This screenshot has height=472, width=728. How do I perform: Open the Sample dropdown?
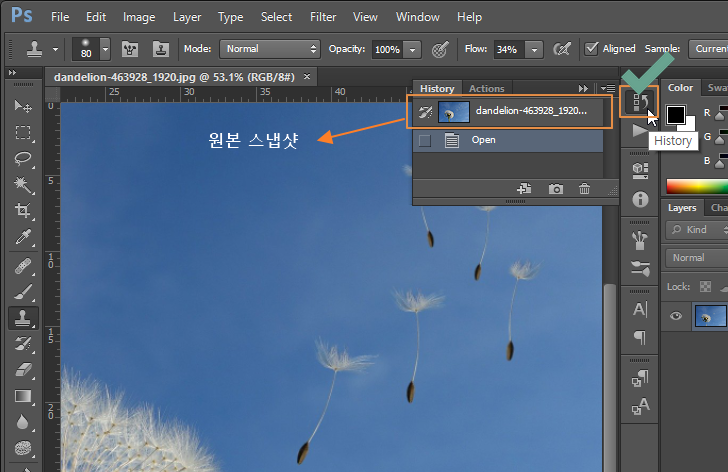click(708, 49)
